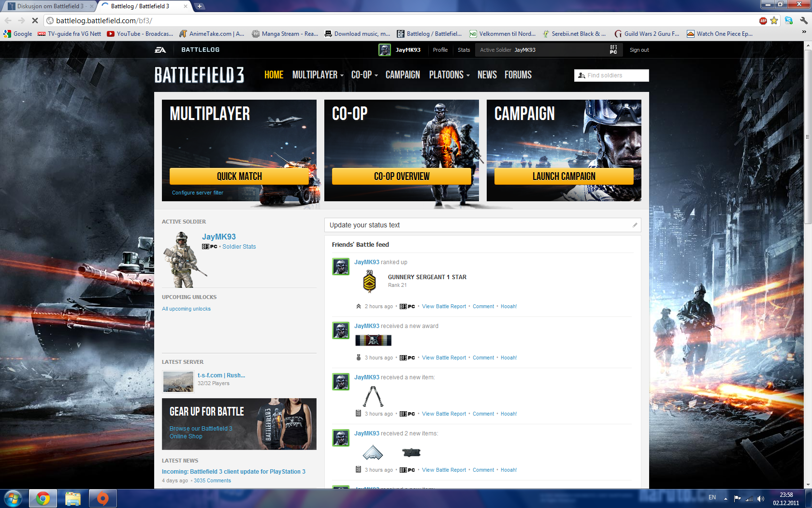Image resolution: width=812 pixels, height=508 pixels.
Task: Click the Skype extension icon in toolbar
Action: click(789, 20)
